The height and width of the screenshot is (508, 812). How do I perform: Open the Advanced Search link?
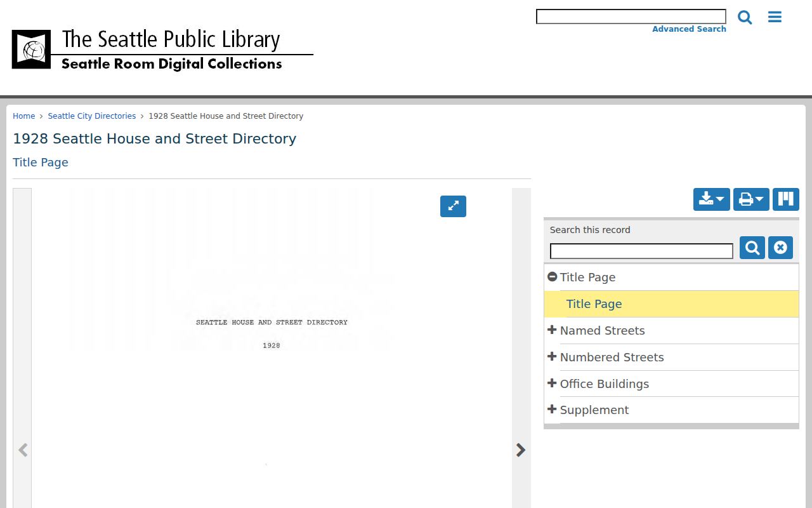pyautogui.click(x=689, y=29)
